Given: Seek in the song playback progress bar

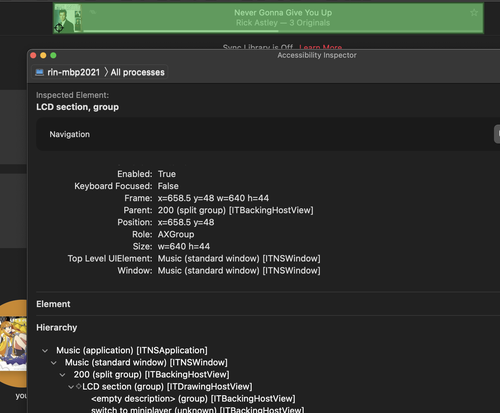Looking at the screenshot, I should coord(283,31).
